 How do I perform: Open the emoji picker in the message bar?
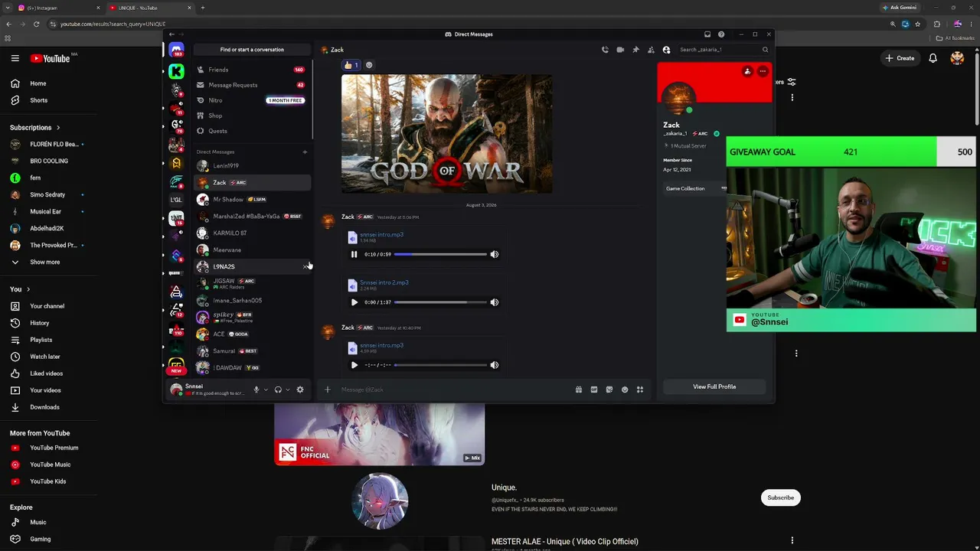tap(625, 390)
